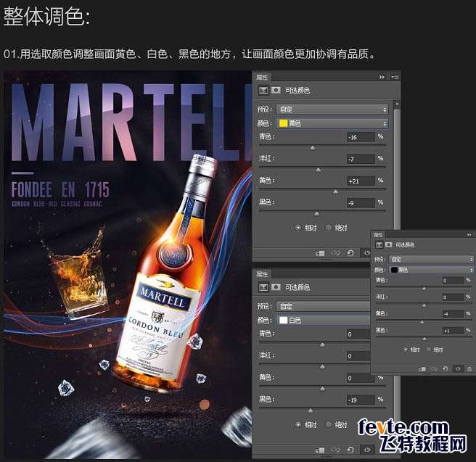
Task: Click 黑色 slider handle in yellow panel
Action: (316, 214)
